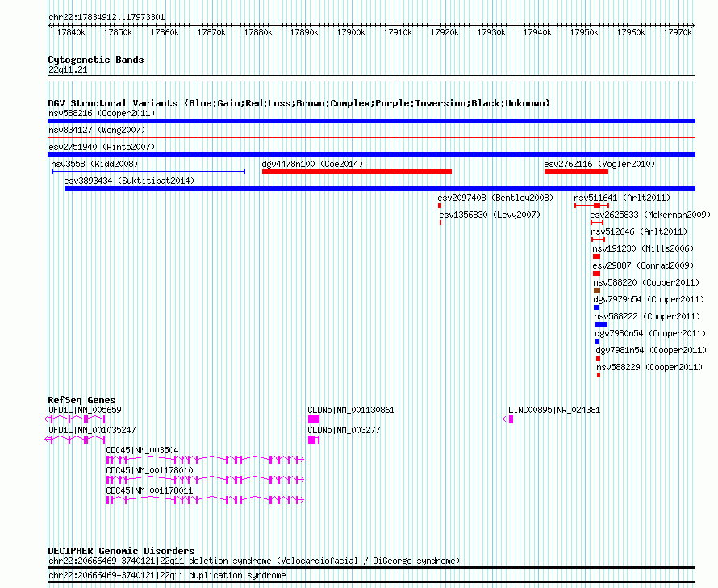Select the 22q11 duplication syndrome entry
Viewport: 718px width, 588px height.
(x=167, y=575)
